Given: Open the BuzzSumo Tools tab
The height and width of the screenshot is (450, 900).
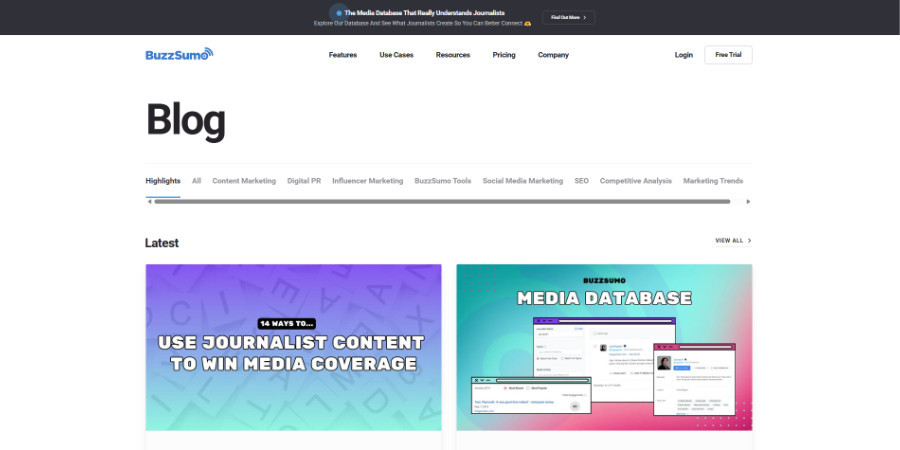Looking at the screenshot, I should click(443, 181).
